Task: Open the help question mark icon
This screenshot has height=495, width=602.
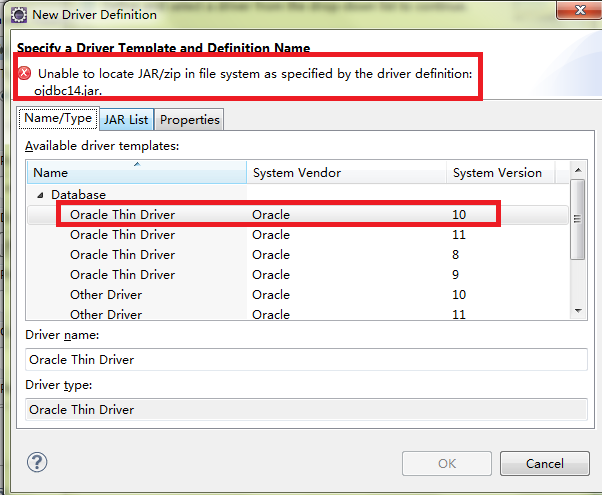Action: (x=37, y=462)
